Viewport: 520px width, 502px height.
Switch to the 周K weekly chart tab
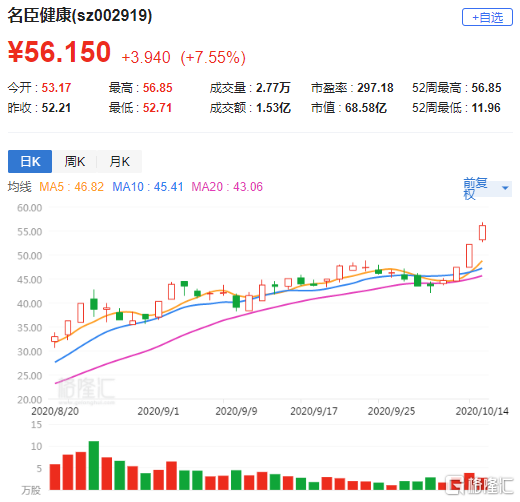click(75, 162)
